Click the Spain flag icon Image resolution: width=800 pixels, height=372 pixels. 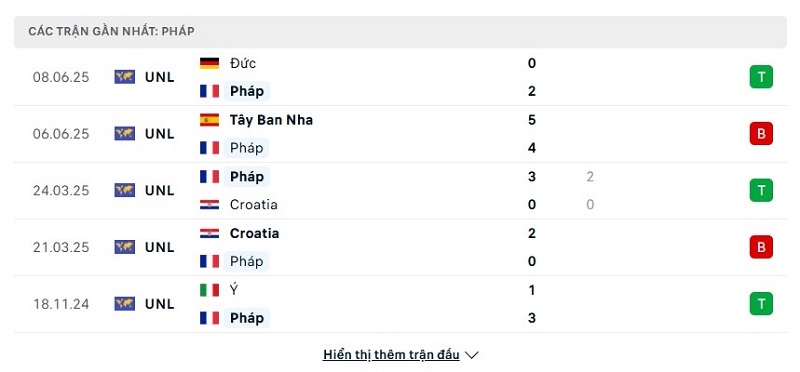[209, 120]
